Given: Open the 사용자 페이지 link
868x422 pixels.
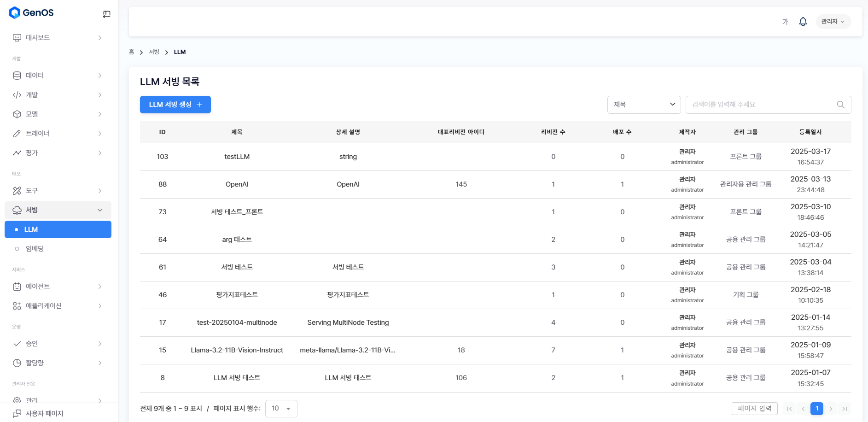Looking at the screenshot, I should coord(44,413).
